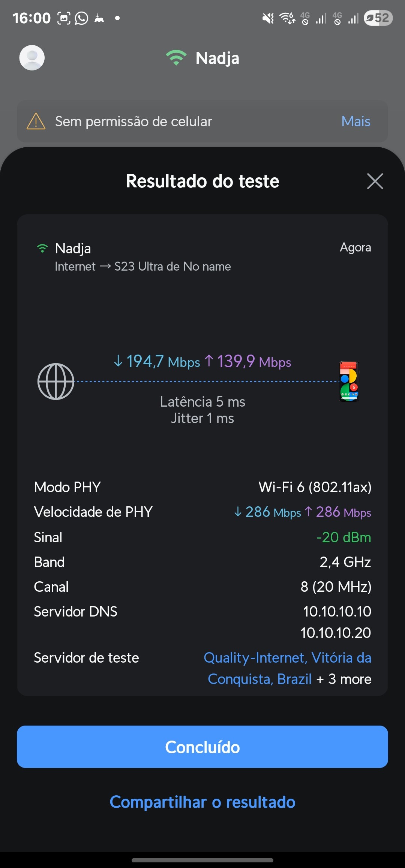The image size is (405, 868).
Task: Tap the small Wi-Fi icon in result card
Action: click(42, 248)
